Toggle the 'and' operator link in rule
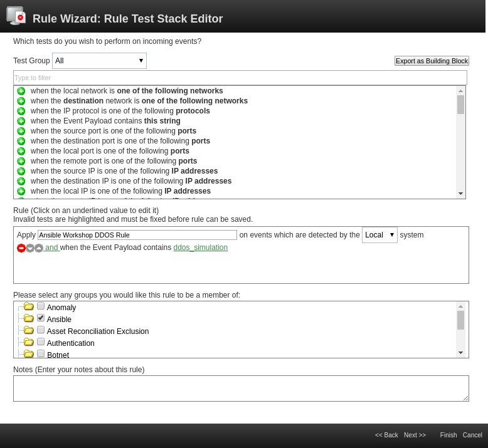488x448 pixels. coord(51,247)
